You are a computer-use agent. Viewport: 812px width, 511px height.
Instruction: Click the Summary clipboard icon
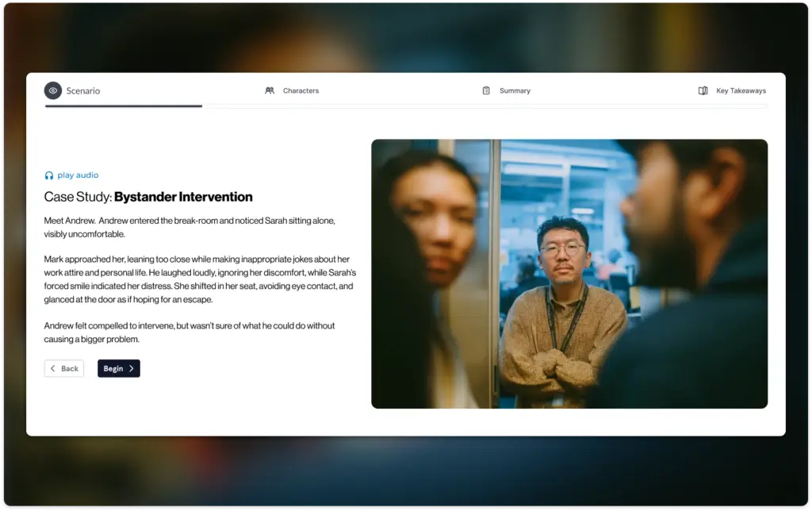[486, 90]
